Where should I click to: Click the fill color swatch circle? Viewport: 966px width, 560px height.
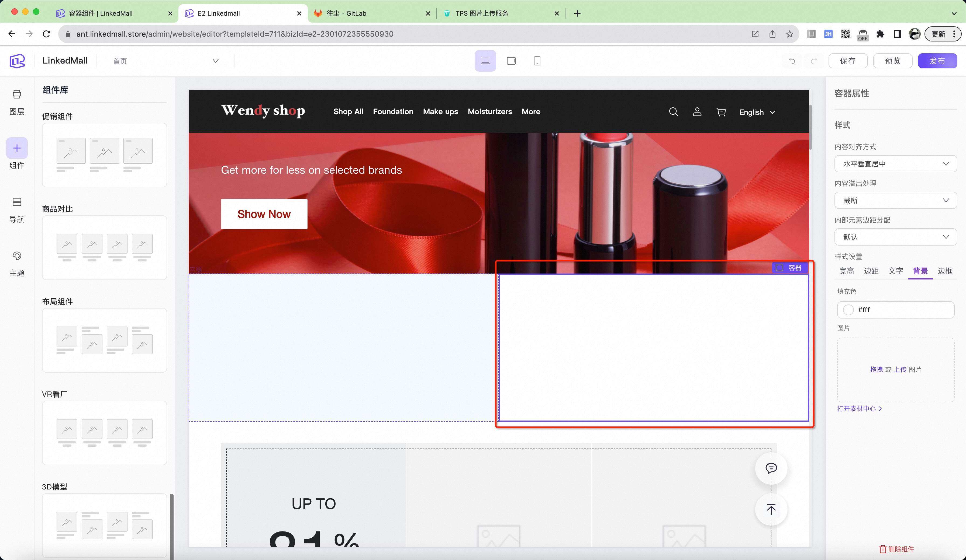pos(848,310)
